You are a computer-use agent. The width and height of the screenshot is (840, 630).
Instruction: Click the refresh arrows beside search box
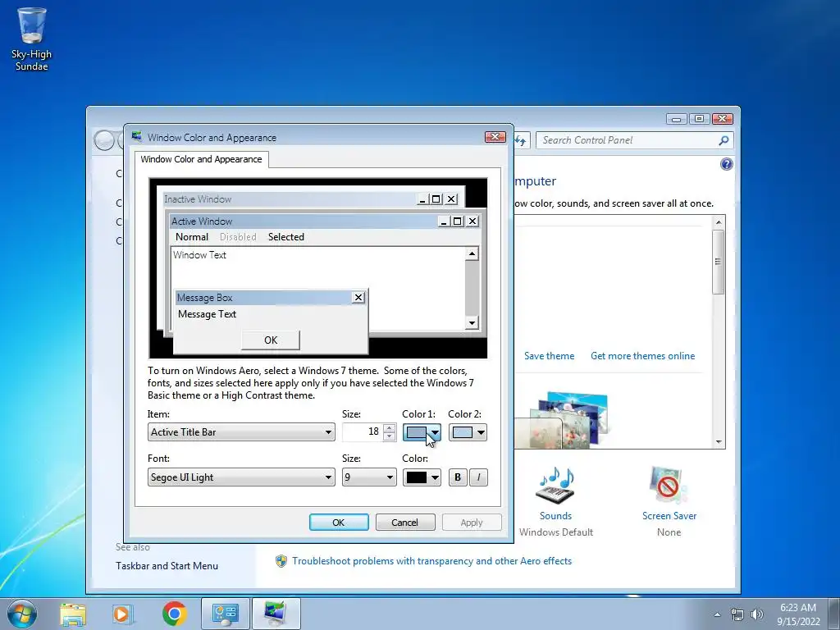point(520,140)
